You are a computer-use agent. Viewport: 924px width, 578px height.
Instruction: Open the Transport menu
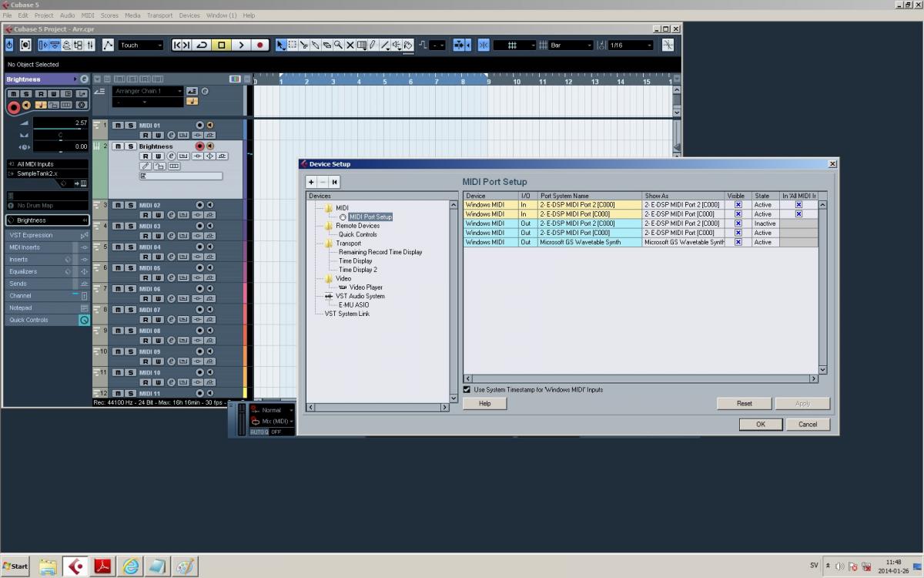point(159,15)
